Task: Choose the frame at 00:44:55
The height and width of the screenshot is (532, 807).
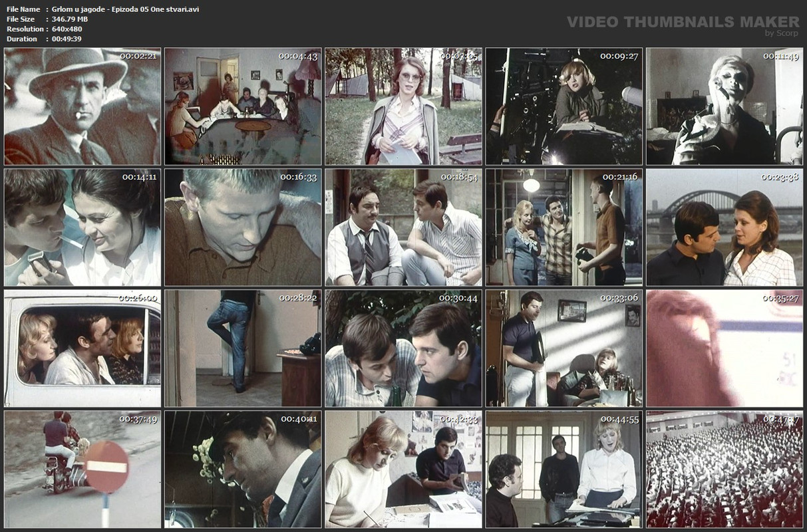Action: [564, 469]
